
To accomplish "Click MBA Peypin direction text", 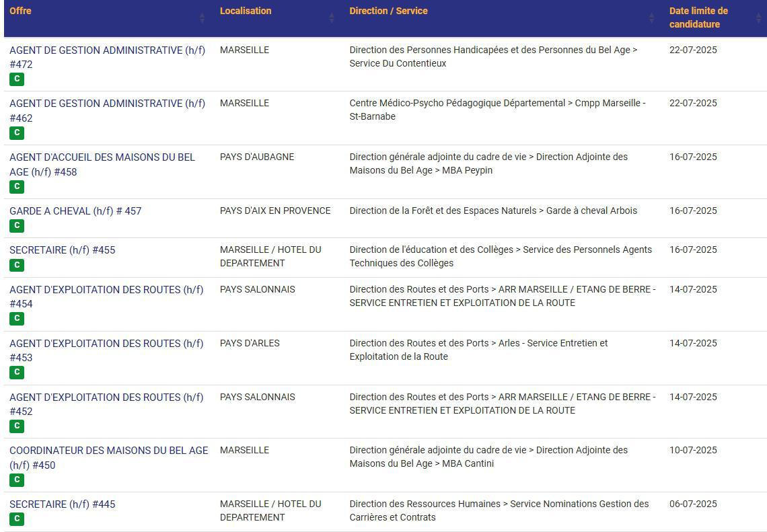I will (x=467, y=171).
